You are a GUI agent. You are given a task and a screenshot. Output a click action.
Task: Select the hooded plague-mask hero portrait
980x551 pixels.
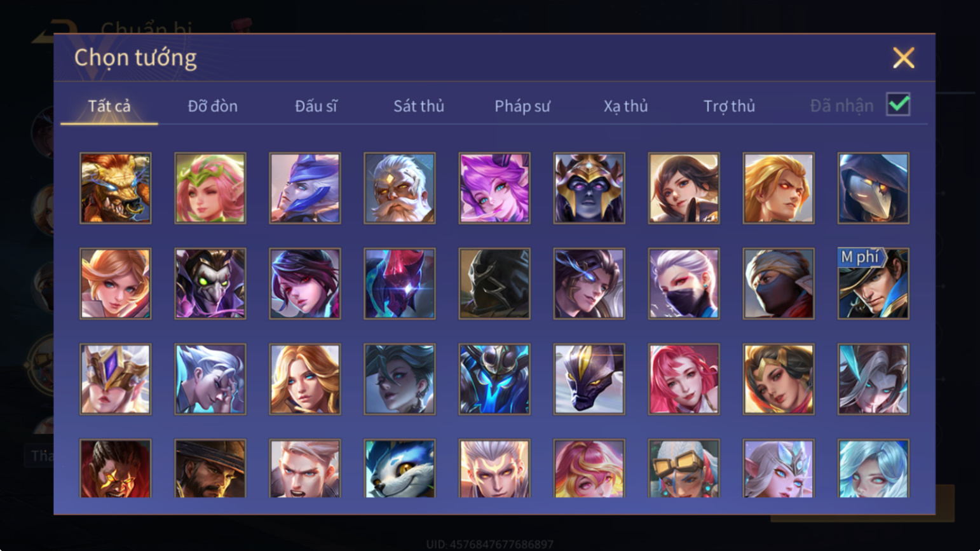tap(873, 188)
